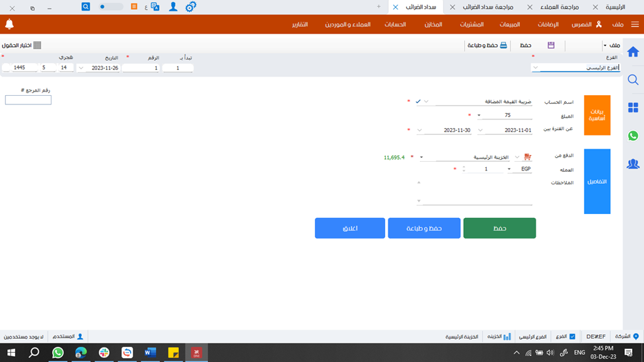644x362 pixels.
Task: Click the shopping cart icon beside الدفع من
Action: (x=527, y=157)
